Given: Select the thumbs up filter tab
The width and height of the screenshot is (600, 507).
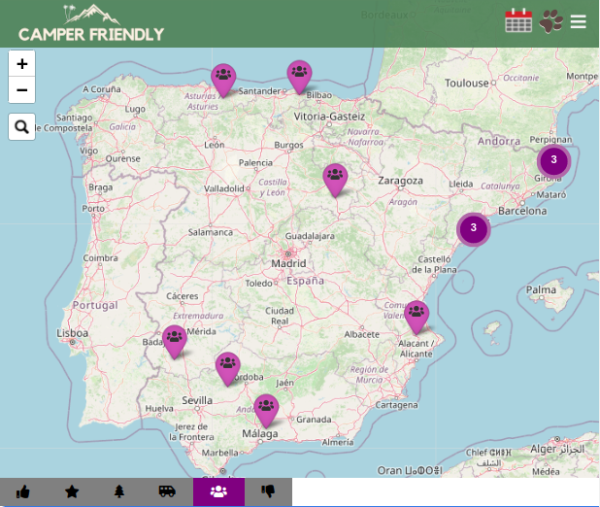Looking at the screenshot, I should (x=23, y=491).
